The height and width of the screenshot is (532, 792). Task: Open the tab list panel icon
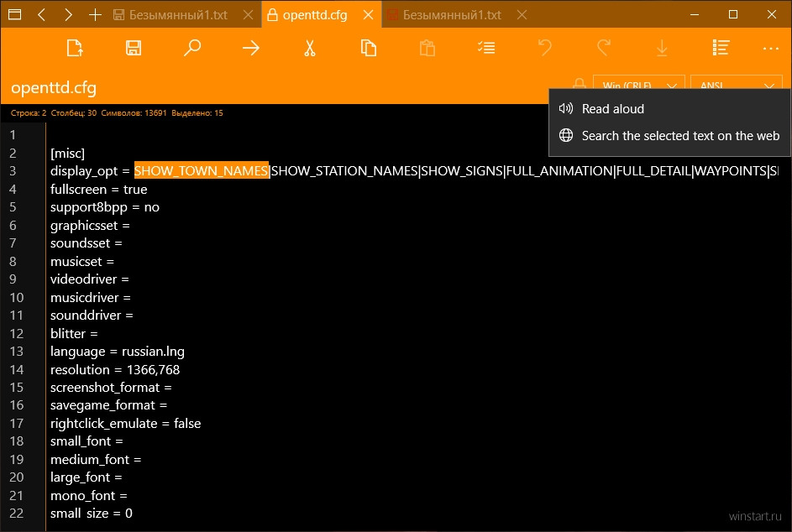click(x=15, y=14)
